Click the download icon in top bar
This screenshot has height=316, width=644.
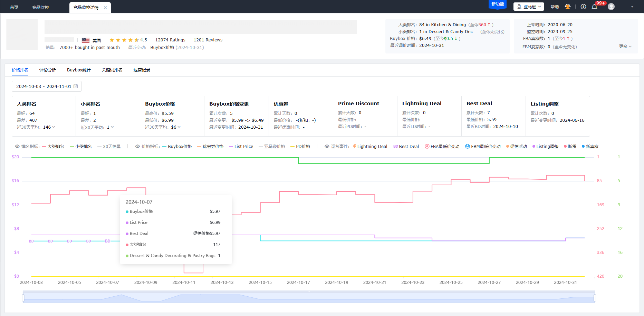(583, 7)
